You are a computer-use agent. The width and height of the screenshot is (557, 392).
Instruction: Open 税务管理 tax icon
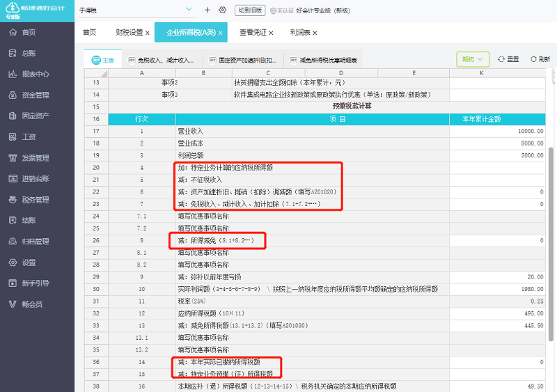coord(13,199)
